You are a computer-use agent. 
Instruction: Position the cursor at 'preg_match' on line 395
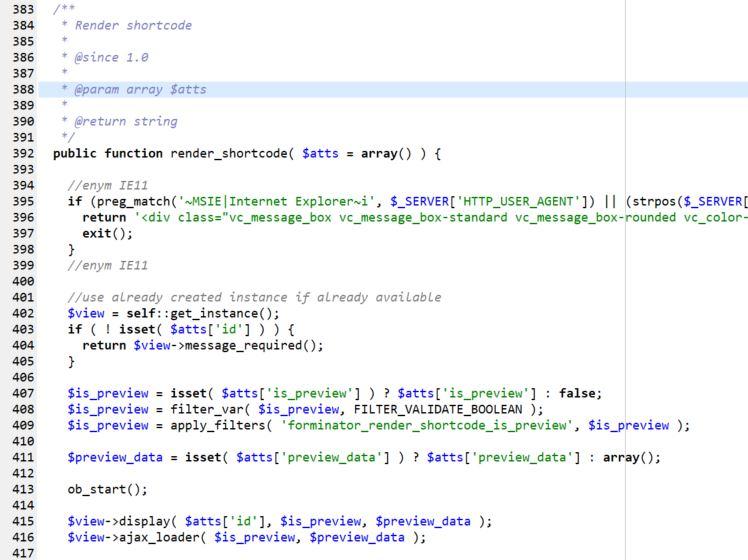click(134, 201)
